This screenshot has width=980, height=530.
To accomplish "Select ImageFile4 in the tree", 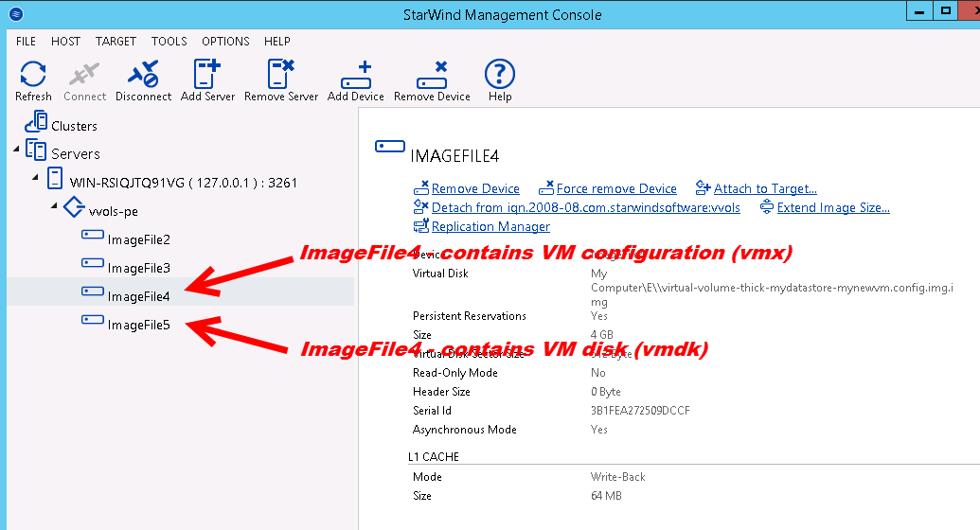I will pyautogui.click(x=139, y=296).
